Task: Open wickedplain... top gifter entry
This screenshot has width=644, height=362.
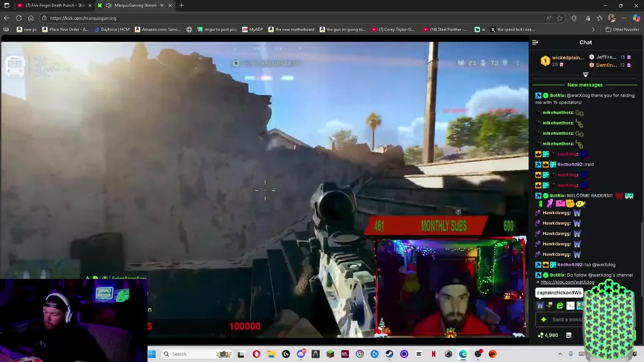Action: [562, 61]
